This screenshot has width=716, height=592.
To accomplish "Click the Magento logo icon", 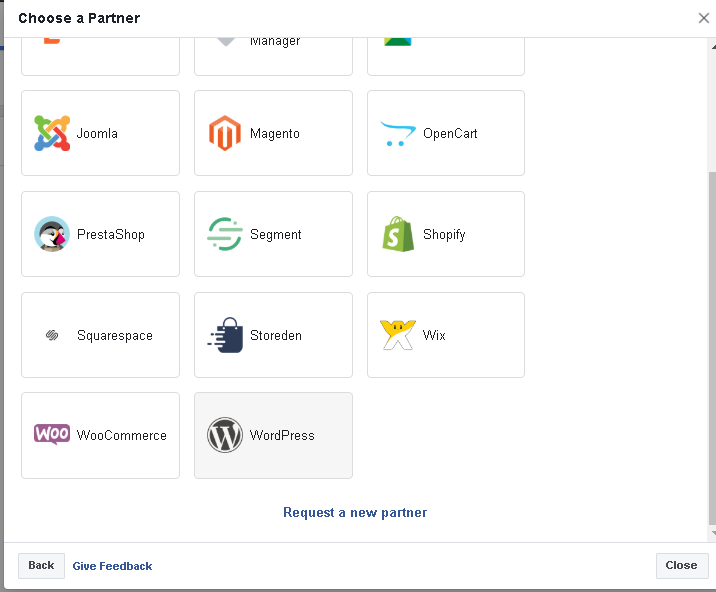I will tap(225, 133).
